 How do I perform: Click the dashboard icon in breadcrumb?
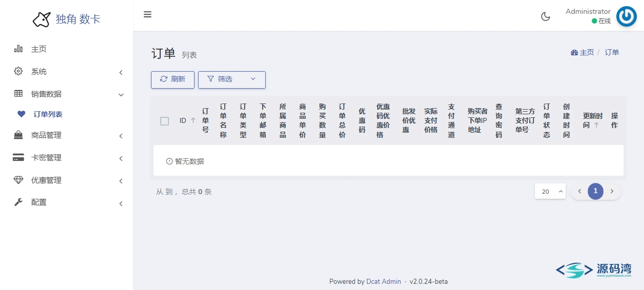pyautogui.click(x=574, y=52)
